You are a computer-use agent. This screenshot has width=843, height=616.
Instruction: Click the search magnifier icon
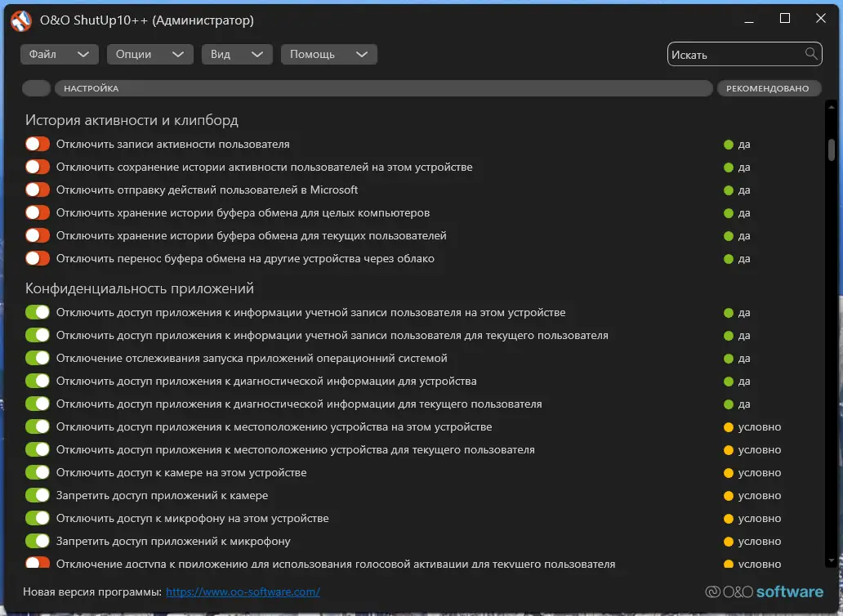tap(811, 54)
